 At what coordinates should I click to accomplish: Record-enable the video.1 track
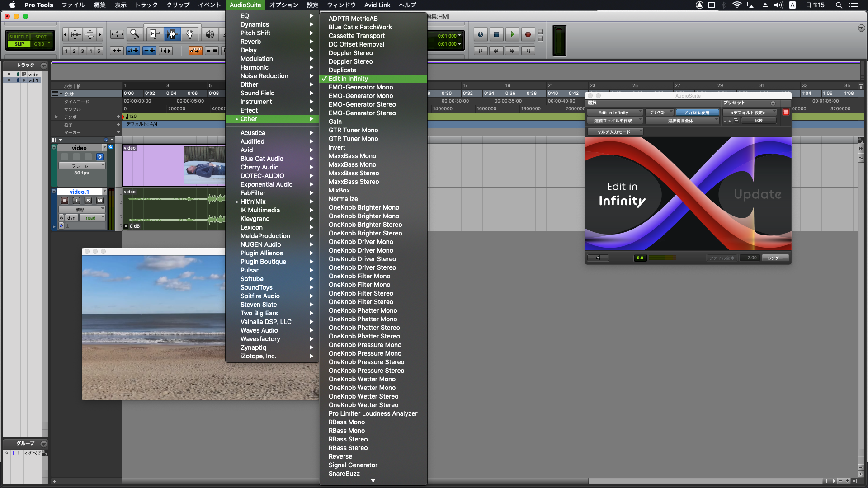click(65, 201)
